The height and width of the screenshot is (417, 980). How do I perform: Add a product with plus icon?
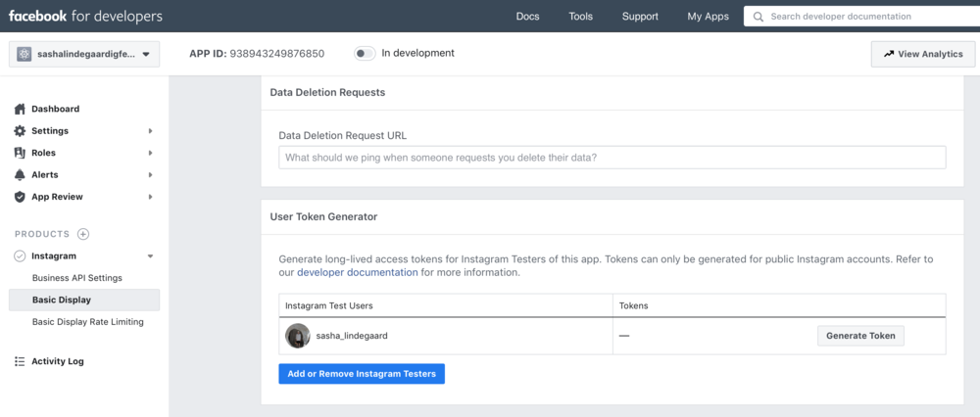pos(83,234)
